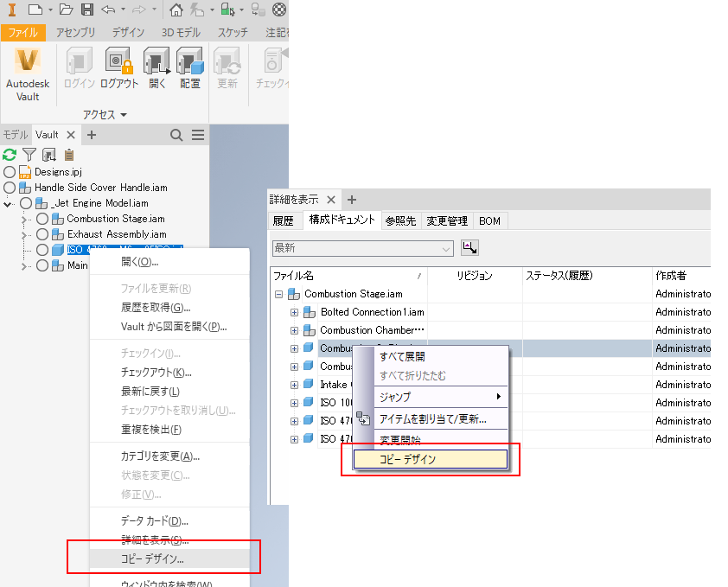Select the radio circle for the Main assembly
Viewport: 728px width, 587px height.
pyautogui.click(x=42, y=265)
